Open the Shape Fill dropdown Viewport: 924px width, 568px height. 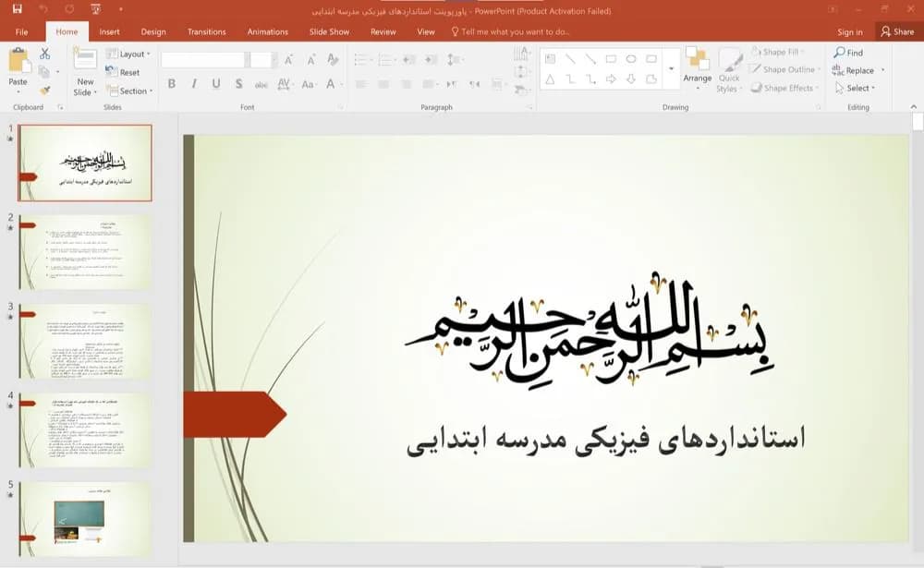pos(778,52)
